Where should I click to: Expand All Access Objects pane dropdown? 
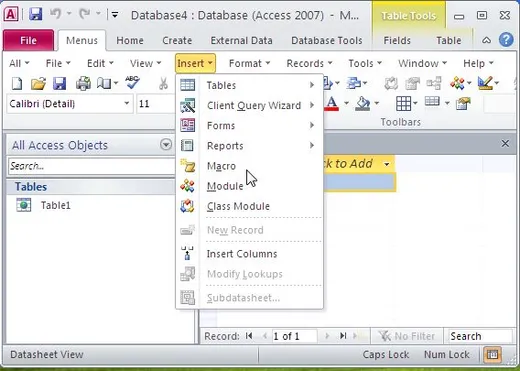166,145
